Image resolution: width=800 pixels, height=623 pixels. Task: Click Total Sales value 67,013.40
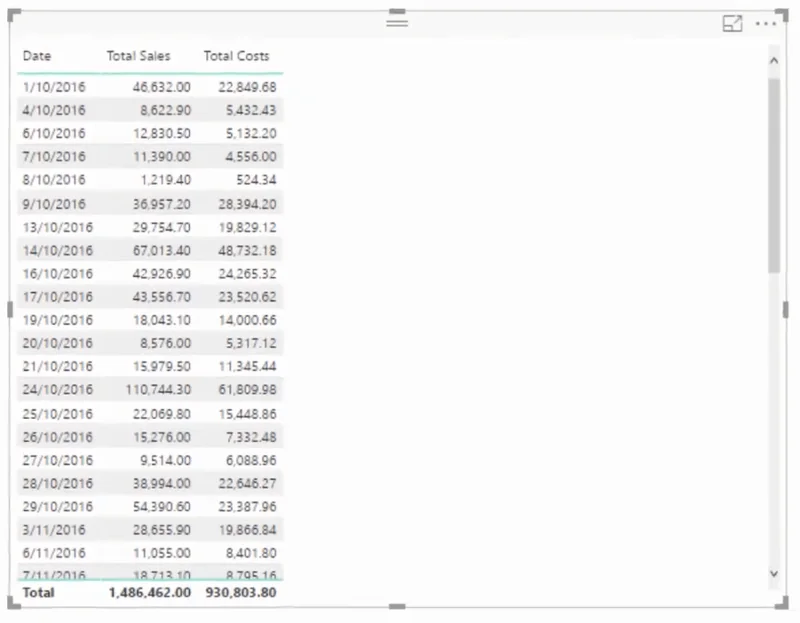click(162, 251)
